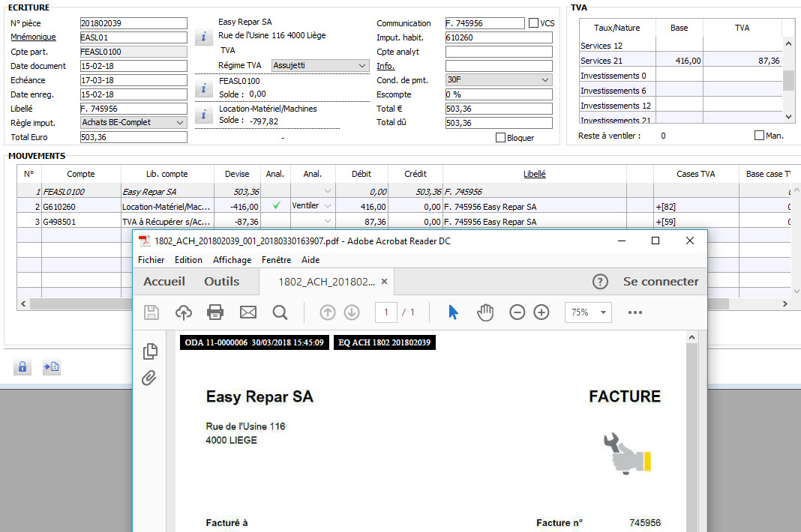Tick the Bloquer checkbox
This screenshot has height=532, width=801.
point(501,138)
